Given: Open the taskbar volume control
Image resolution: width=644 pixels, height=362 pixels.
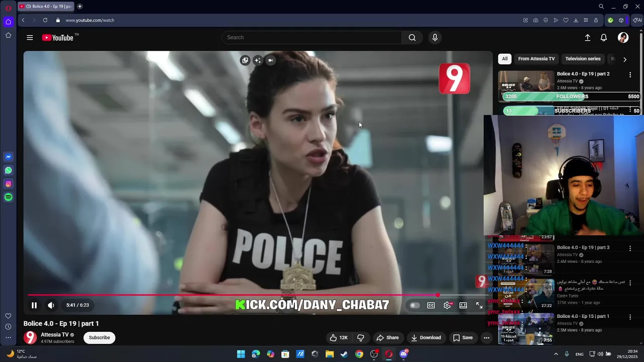Looking at the screenshot, I should coord(600,354).
